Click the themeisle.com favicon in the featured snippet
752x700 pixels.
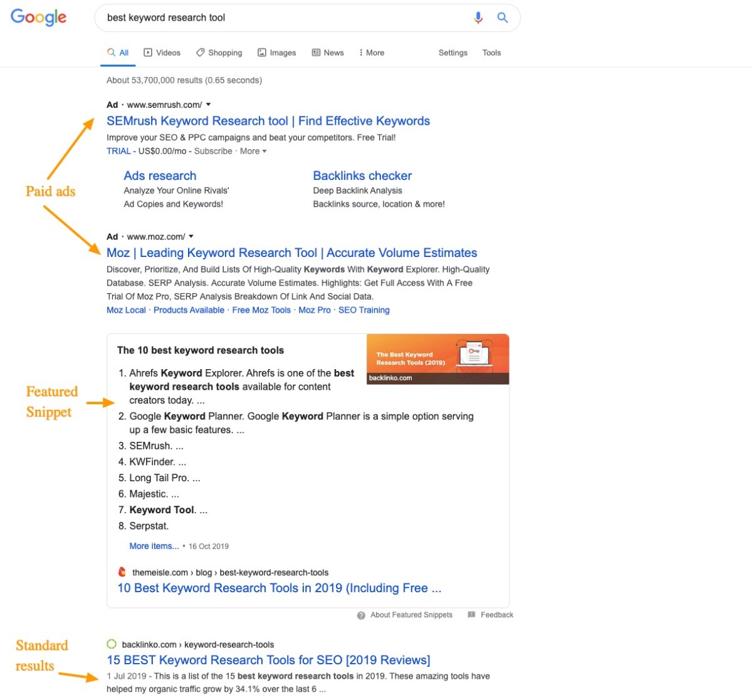[x=122, y=572]
